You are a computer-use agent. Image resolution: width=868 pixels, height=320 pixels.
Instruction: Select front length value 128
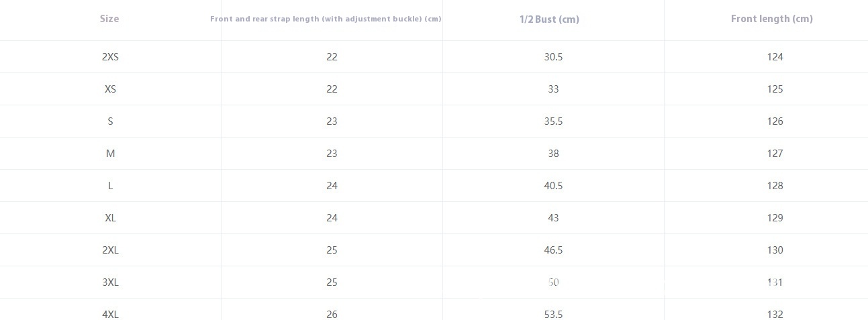click(x=775, y=186)
